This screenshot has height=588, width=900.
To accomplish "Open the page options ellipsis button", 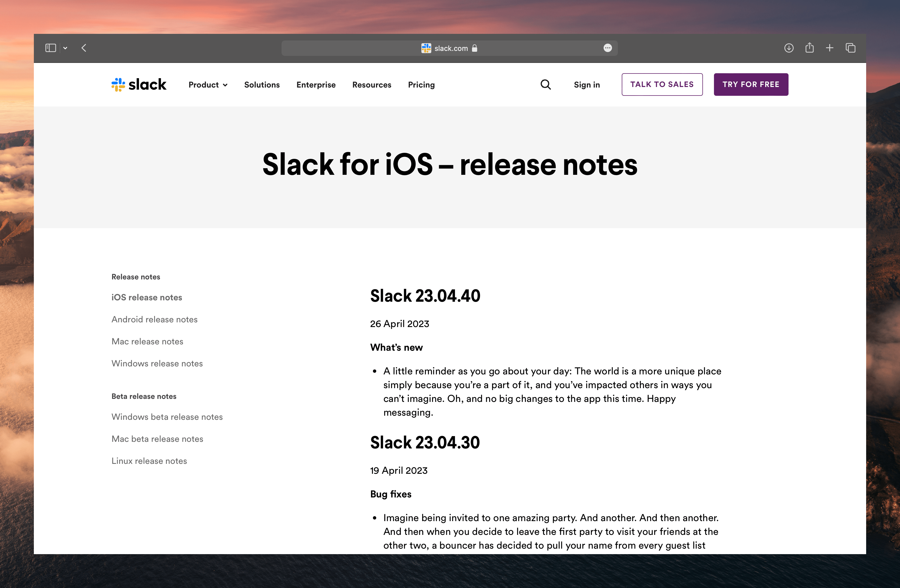I will click(607, 48).
